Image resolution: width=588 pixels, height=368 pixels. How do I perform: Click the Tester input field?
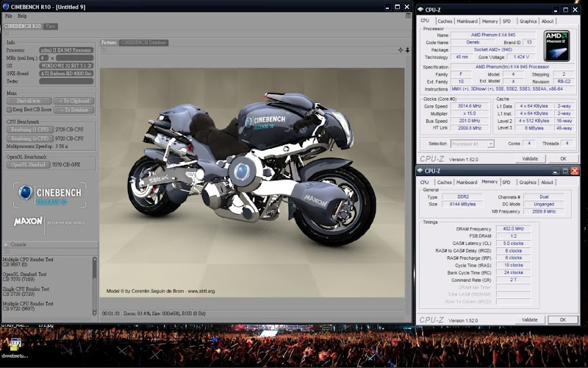(x=66, y=81)
